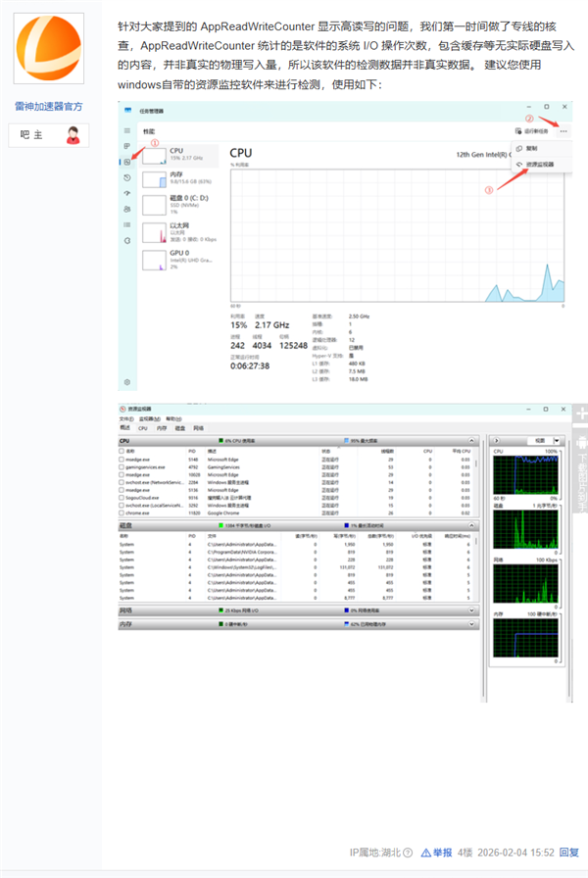Image resolution: width=588 pixels, height=878 pixels.
Task: Expand the 内存 section in Resource Monitor
Action: (472, 623)
